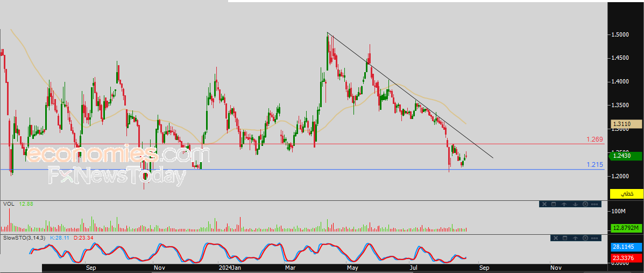Select the 1.3110 moving average price tag
The image size is (644, 273).
coord(626,123)
